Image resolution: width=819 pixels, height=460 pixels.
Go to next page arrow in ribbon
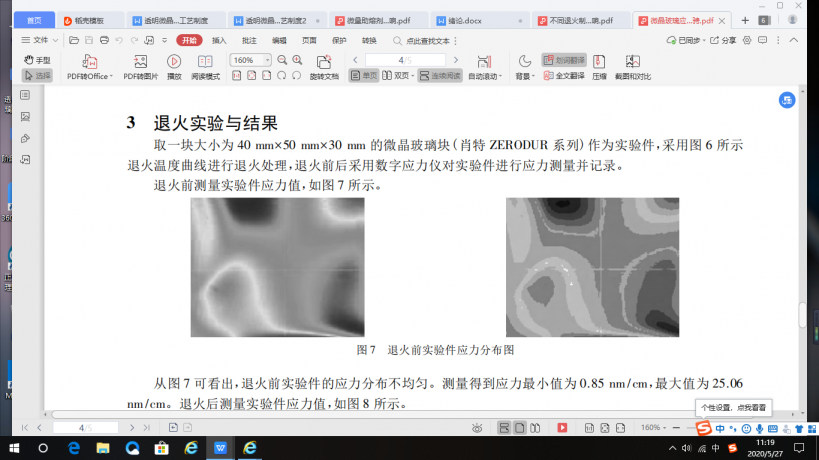(x=455, y=60)
